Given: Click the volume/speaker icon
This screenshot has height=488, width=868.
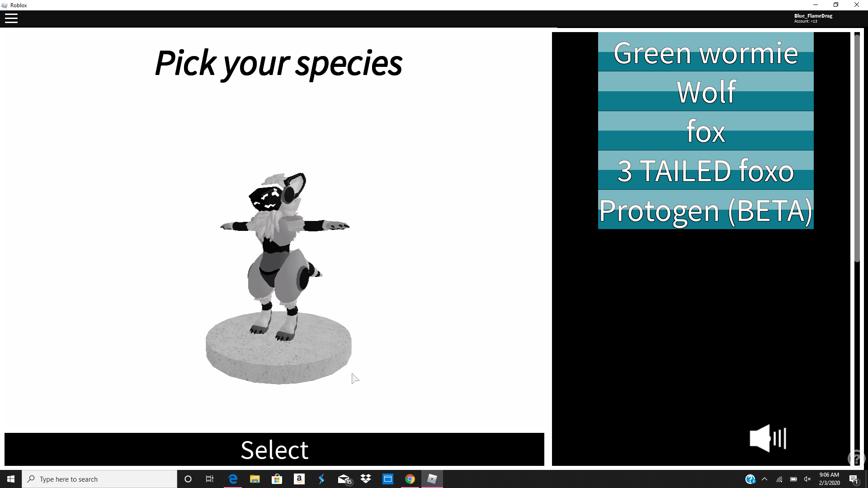Looking at the screenshot, I should click(767, 438).
